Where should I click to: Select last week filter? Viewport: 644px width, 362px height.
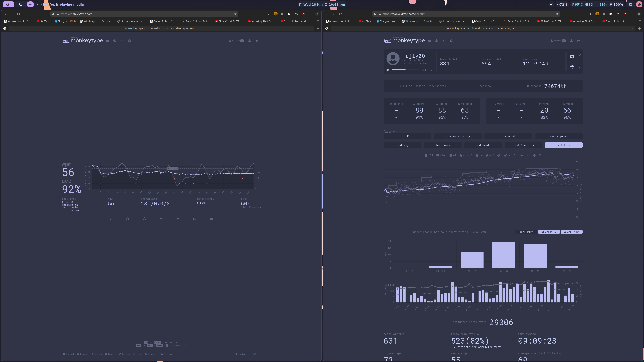pos(442,145)
